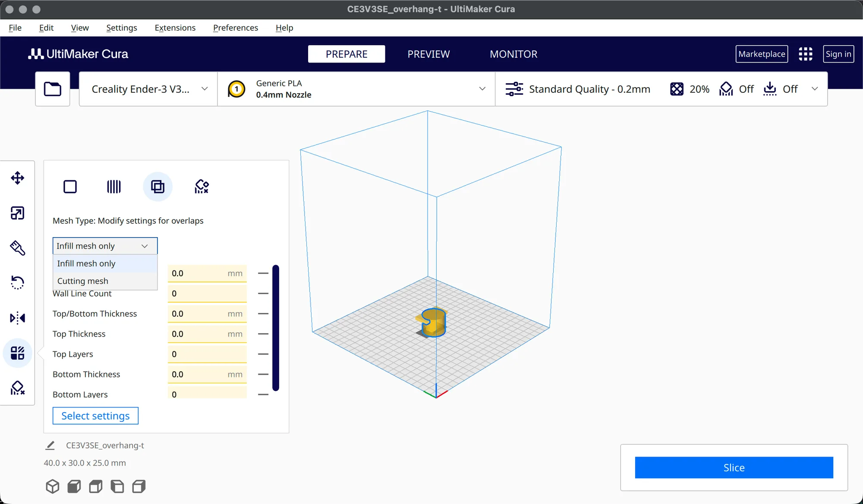Set mesh type to Don't support overlaps
Image resolution: width=863 pixels, height=504 pixels.
(202, 187)
